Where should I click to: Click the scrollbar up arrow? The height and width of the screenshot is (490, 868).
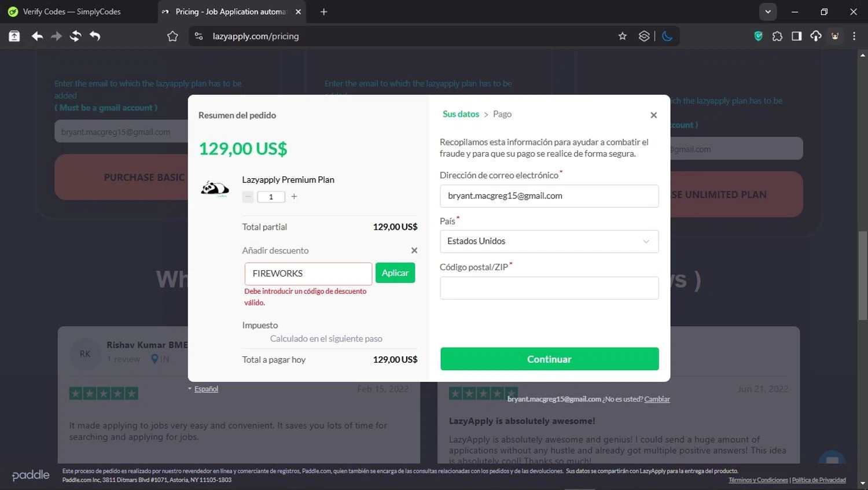pyautogui.click(x=863, y=56)
